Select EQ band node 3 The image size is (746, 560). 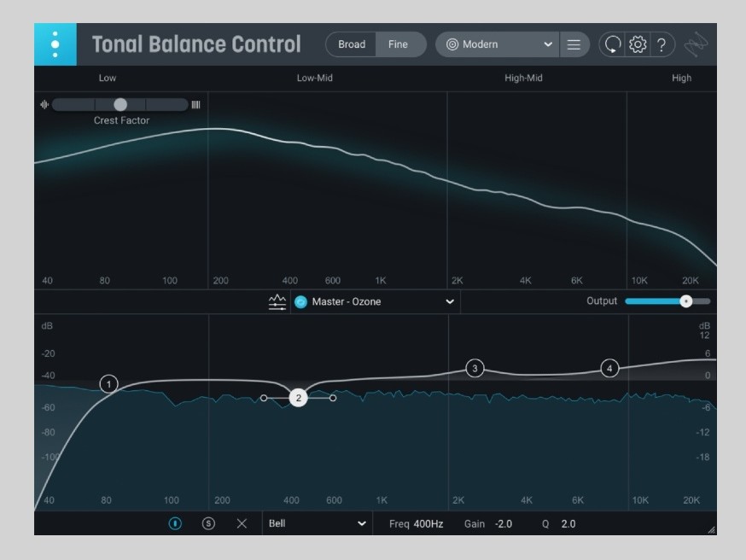tap(475, 369)
